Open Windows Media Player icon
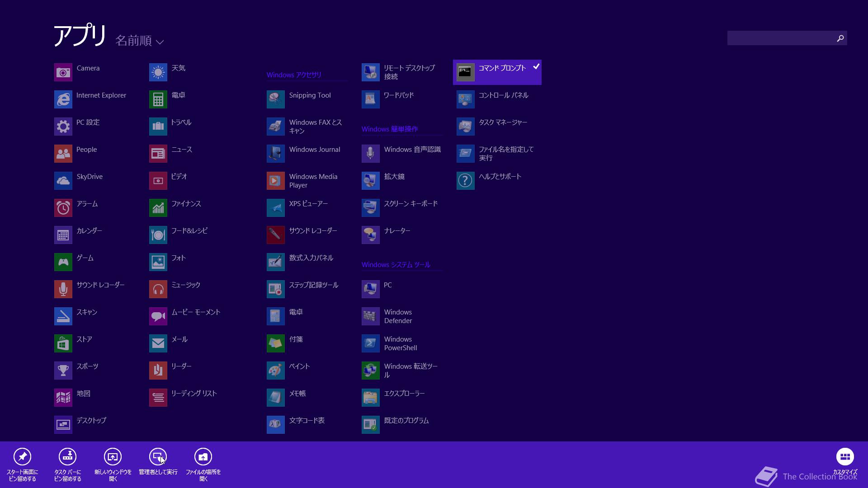Screen dimensions: 868x488 coord(276,181)
